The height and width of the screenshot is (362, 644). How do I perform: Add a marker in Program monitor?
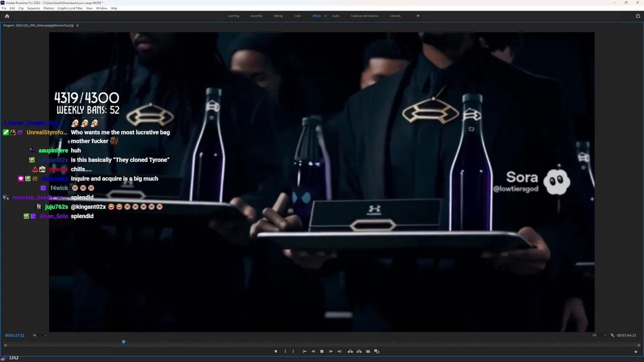[x=276, y=351]
